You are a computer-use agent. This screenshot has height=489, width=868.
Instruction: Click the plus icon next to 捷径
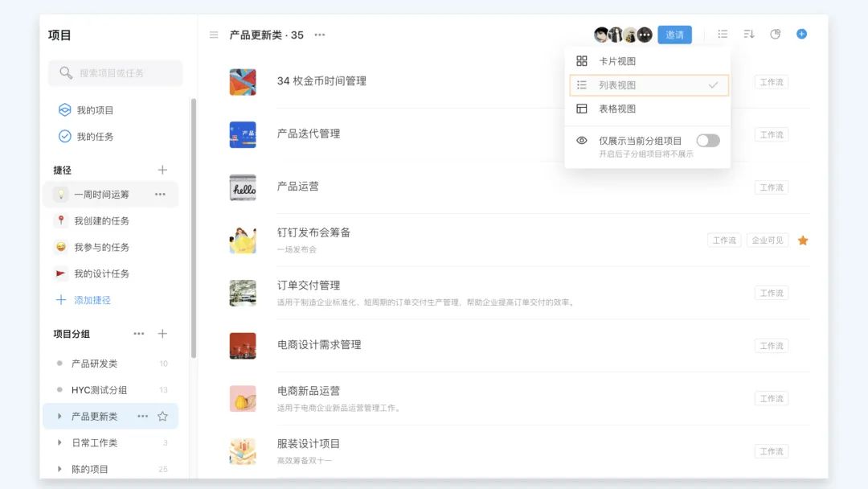pos(162,170)
